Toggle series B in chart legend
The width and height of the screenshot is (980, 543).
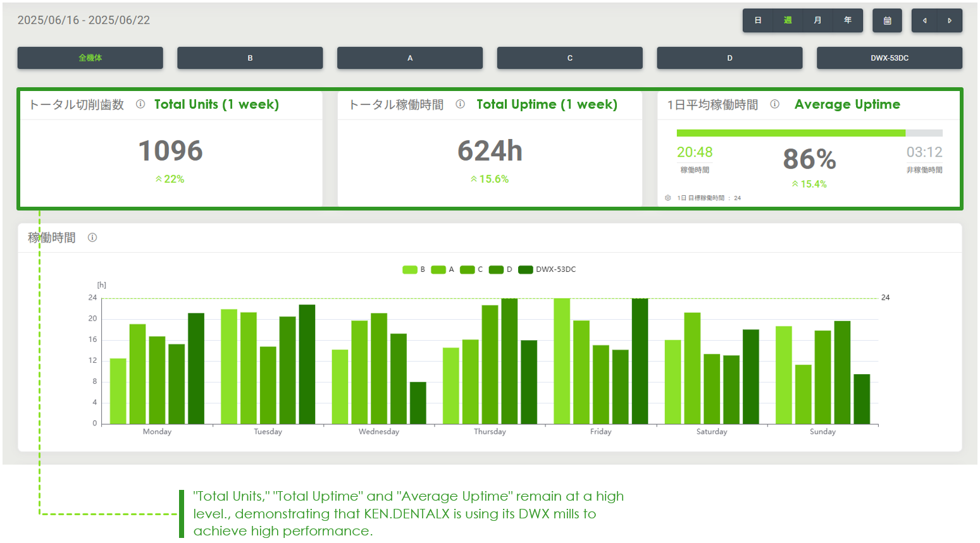pos(414,269)
